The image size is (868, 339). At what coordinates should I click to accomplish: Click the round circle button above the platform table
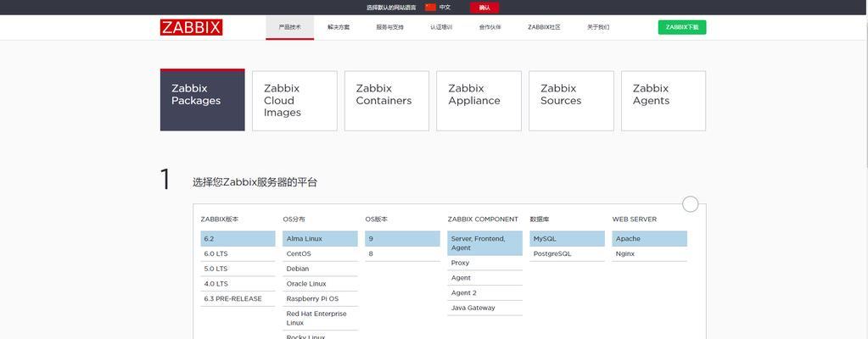click(691, 204)
